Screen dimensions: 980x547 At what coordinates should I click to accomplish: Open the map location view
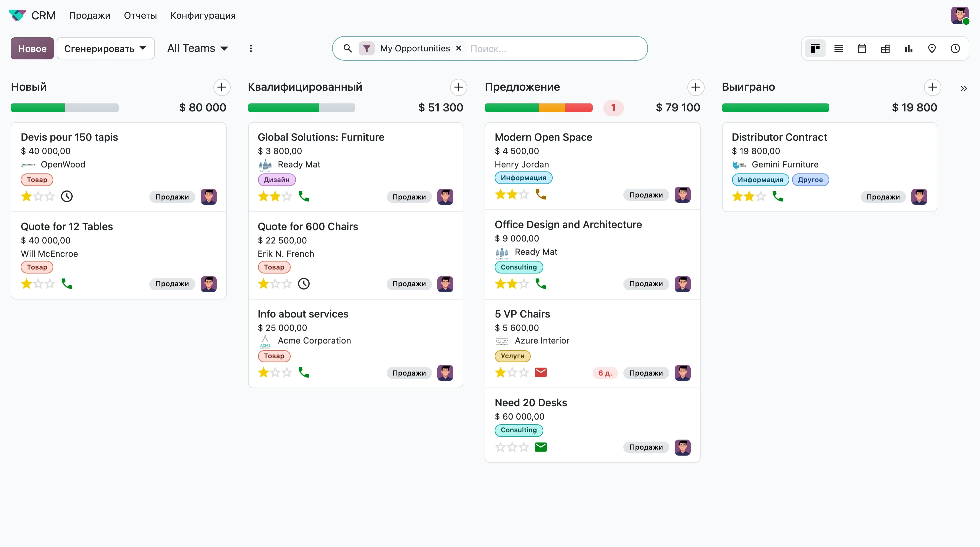932,48
